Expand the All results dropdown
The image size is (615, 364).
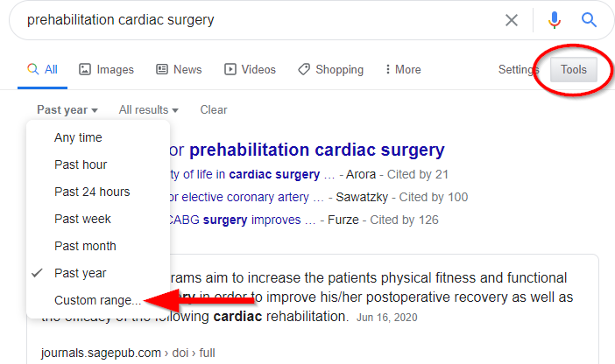[x=149, y=110]
